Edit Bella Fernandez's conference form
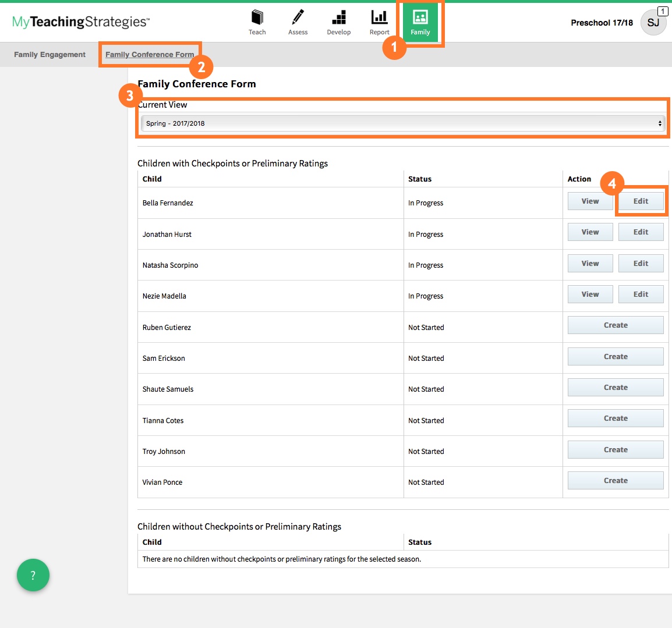Viewport: 672px width, 628px height. tap(641, 201)
